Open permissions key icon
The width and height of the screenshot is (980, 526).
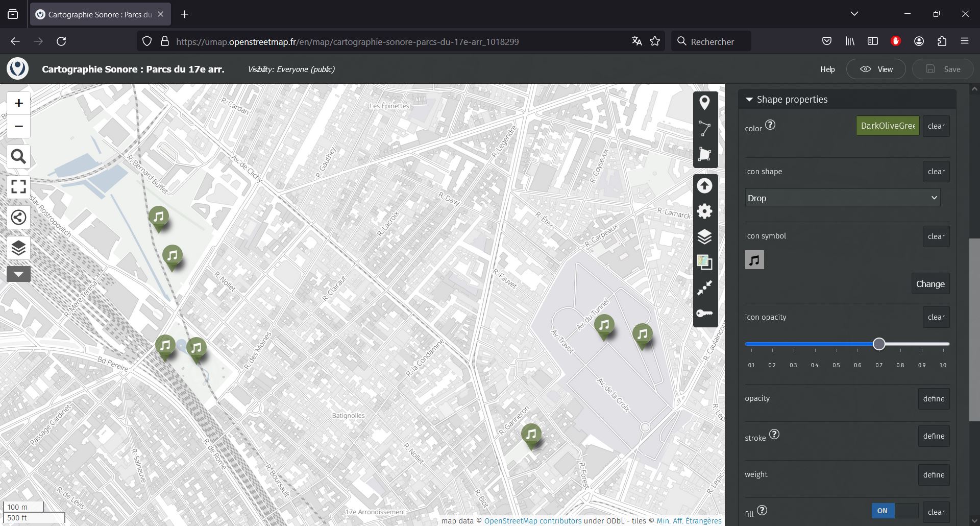(704, 314)
